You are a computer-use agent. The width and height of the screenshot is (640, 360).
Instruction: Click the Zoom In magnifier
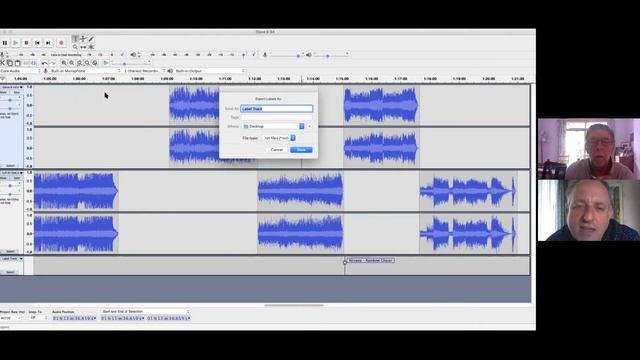[x=64, y=63]
